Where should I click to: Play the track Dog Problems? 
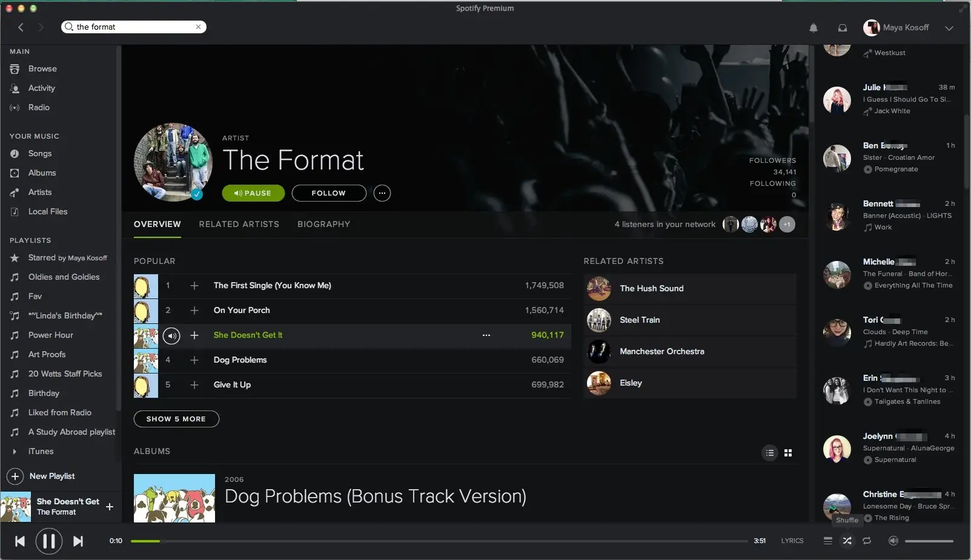[240, 360]
